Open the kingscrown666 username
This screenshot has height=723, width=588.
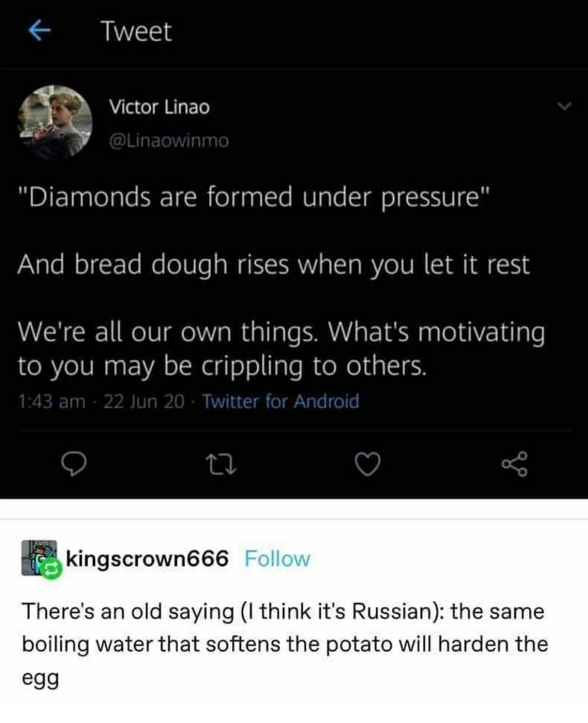pyautogui.click(x=147, y=559)
